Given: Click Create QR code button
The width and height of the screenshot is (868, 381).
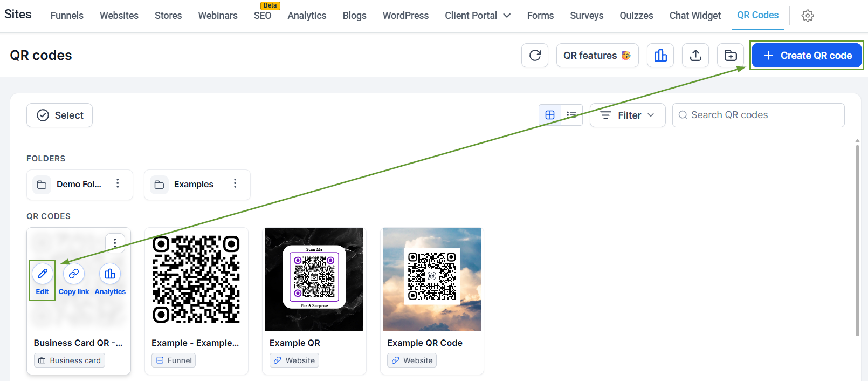Looking at the screenshot, I should (807, 56).
